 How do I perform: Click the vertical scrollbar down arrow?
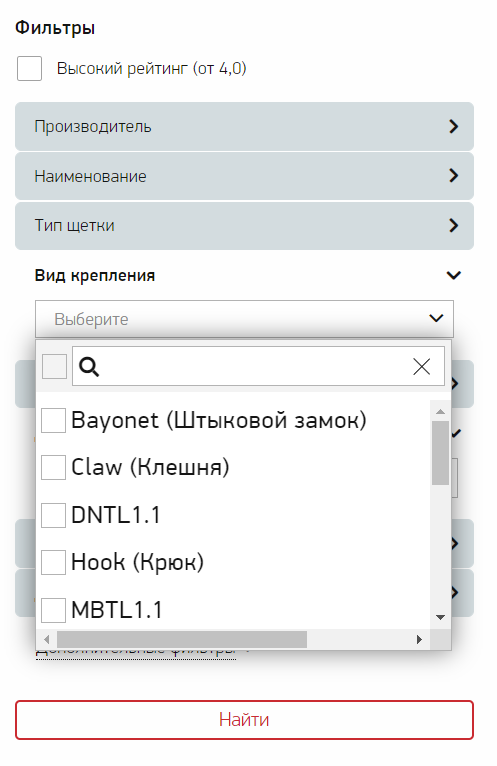pos(440,617)
